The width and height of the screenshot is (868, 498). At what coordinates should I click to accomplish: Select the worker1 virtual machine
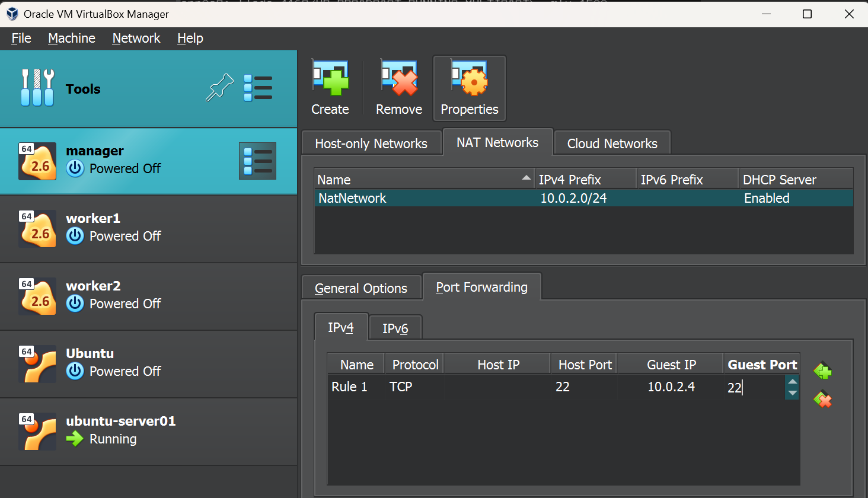coord(148,228)
